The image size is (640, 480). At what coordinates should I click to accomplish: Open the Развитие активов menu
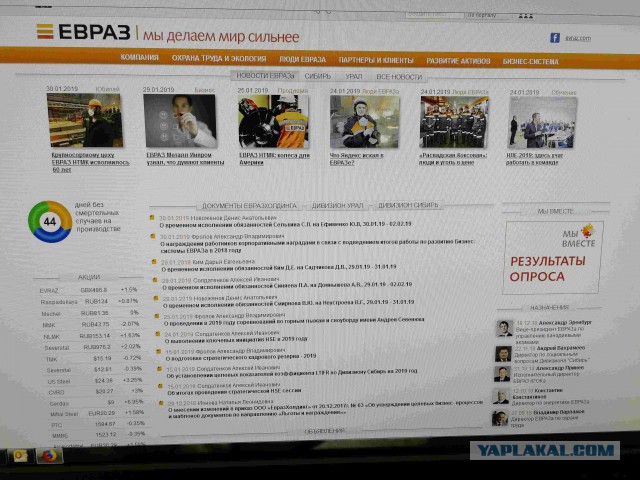[458, 61]
